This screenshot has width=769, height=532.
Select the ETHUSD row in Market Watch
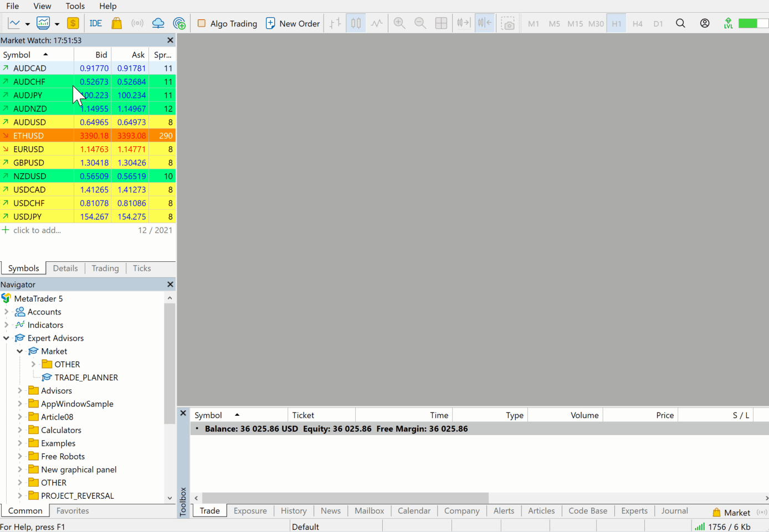[x=29, y=136]
